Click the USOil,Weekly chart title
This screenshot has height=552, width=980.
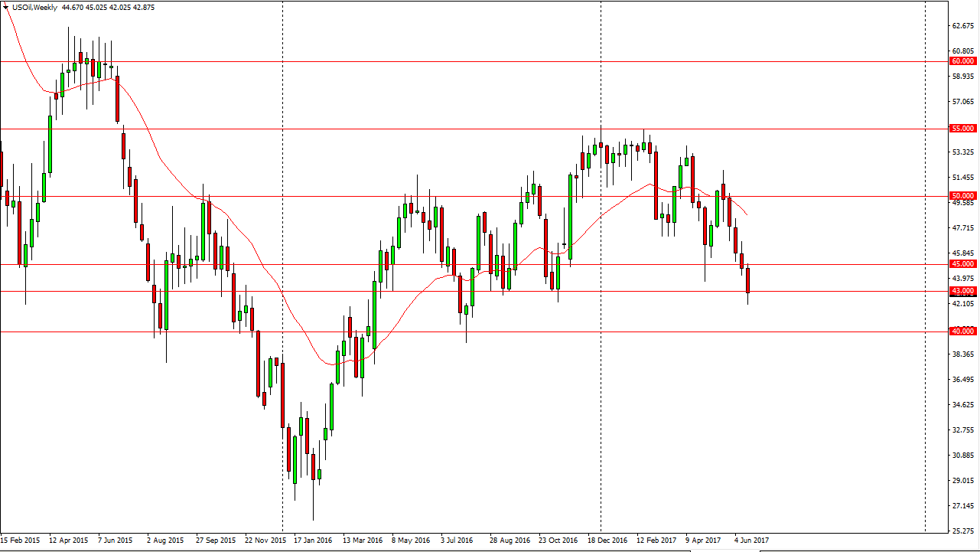coord(36,6)
